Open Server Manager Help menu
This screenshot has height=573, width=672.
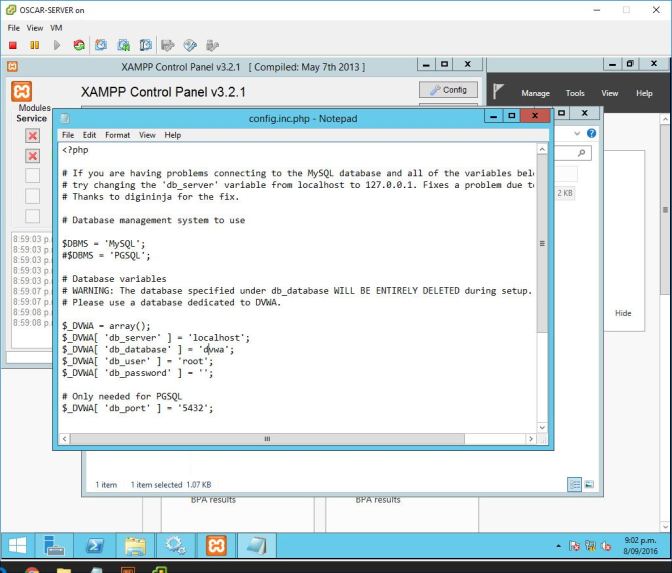[x=644, y=93]
